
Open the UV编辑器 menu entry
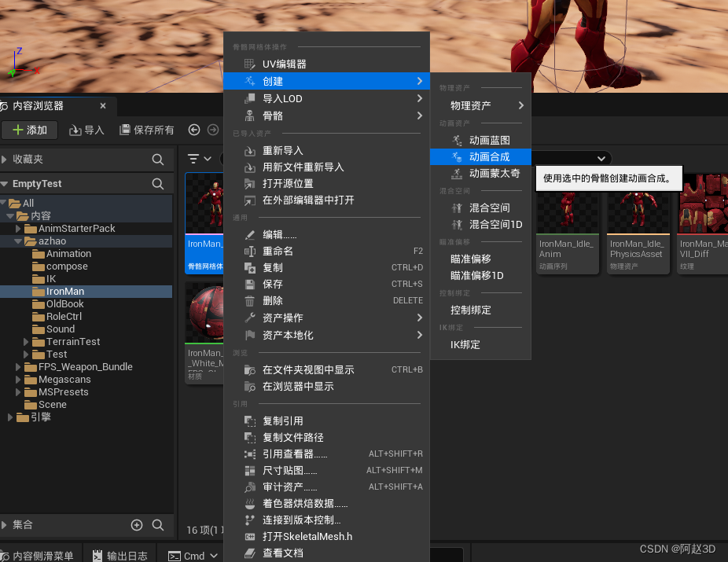326,64
